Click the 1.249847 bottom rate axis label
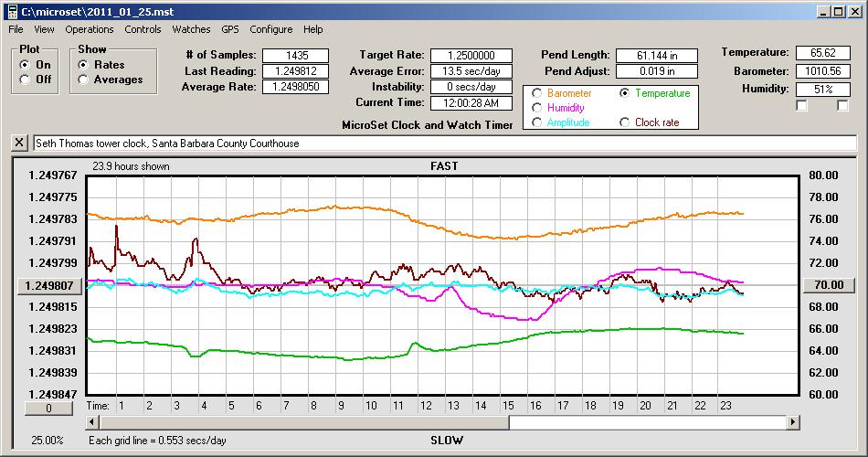Viewport: 868px width, 457px height. click(x=53, y=395)
